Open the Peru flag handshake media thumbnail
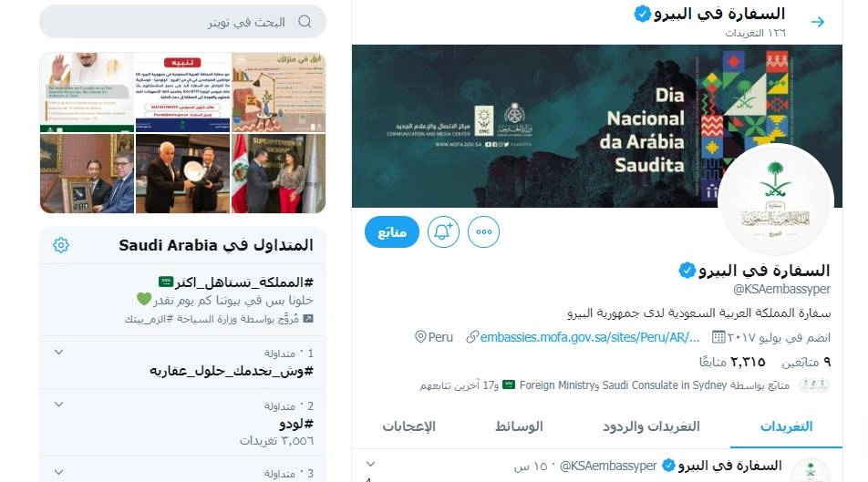 [x=278, y=173]
